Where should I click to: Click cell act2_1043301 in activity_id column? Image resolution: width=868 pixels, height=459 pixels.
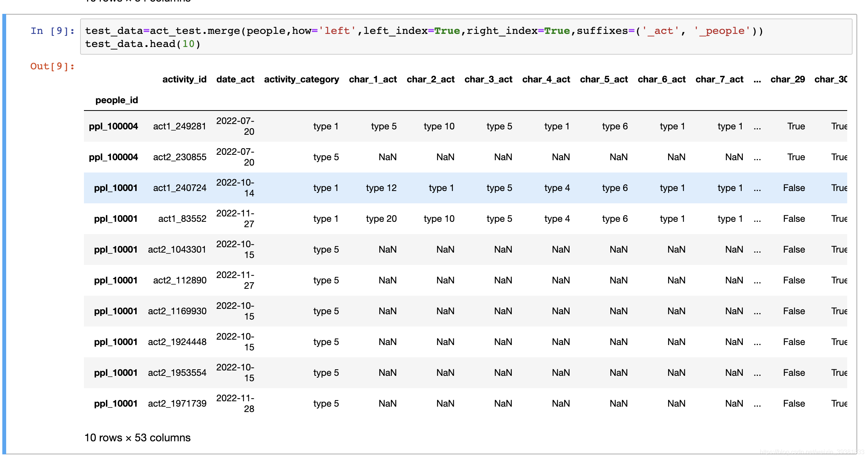pyautogui.click(x=177, y=250)
